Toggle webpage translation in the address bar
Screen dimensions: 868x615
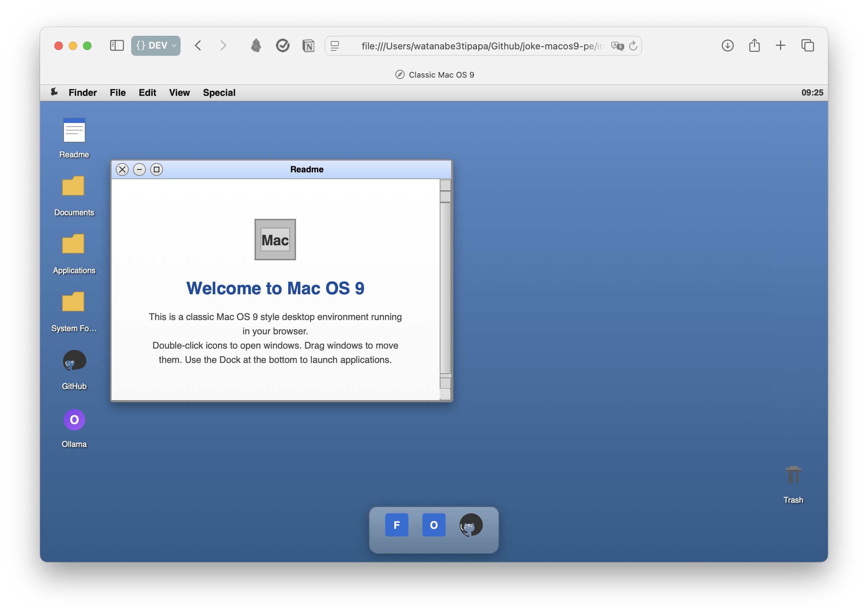618,45
